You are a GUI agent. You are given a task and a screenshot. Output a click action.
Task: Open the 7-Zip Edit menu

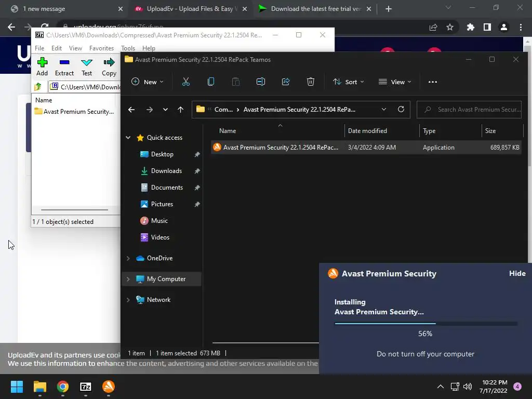coord(56,48)
